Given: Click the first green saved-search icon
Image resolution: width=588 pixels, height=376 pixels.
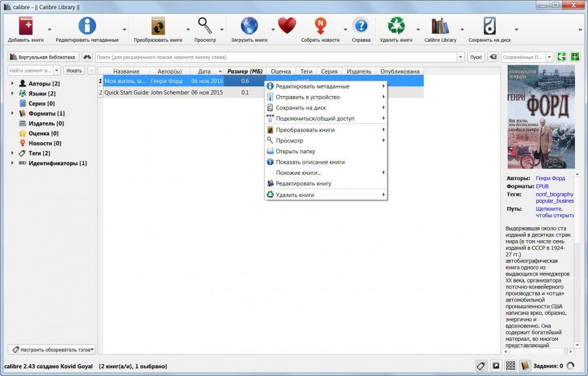Looking at the screenshot, I should coord(561,57).
